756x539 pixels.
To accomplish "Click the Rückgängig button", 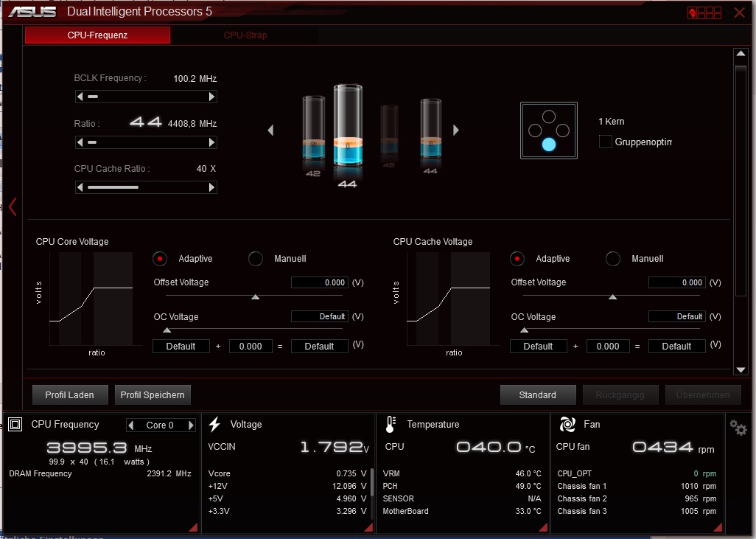I will [x=620, y=394].
